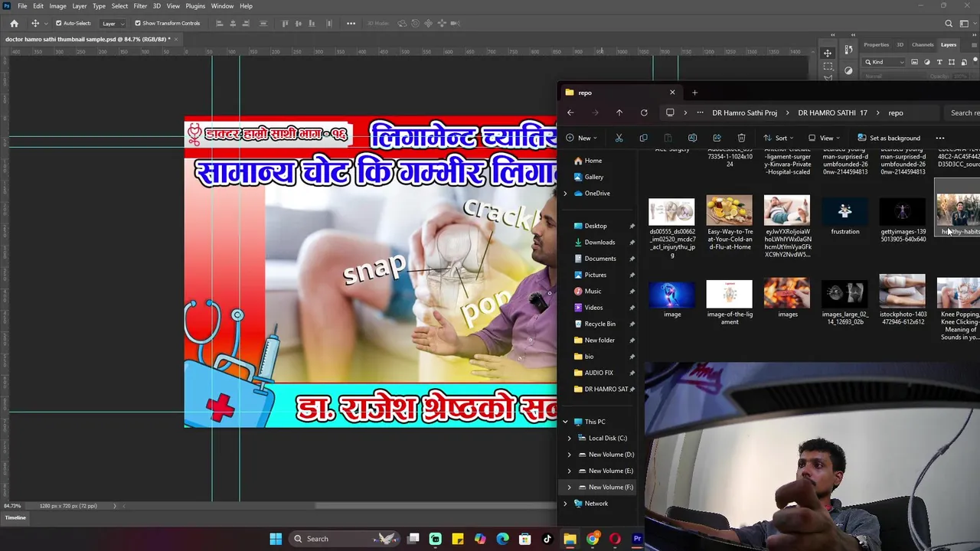
Task: Expand New Volume (D:) node
Action: coord(569,455)
